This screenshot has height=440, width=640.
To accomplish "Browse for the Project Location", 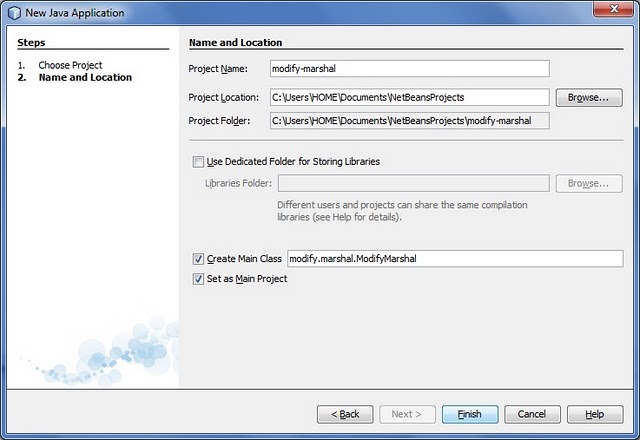I will click(589, 98).
